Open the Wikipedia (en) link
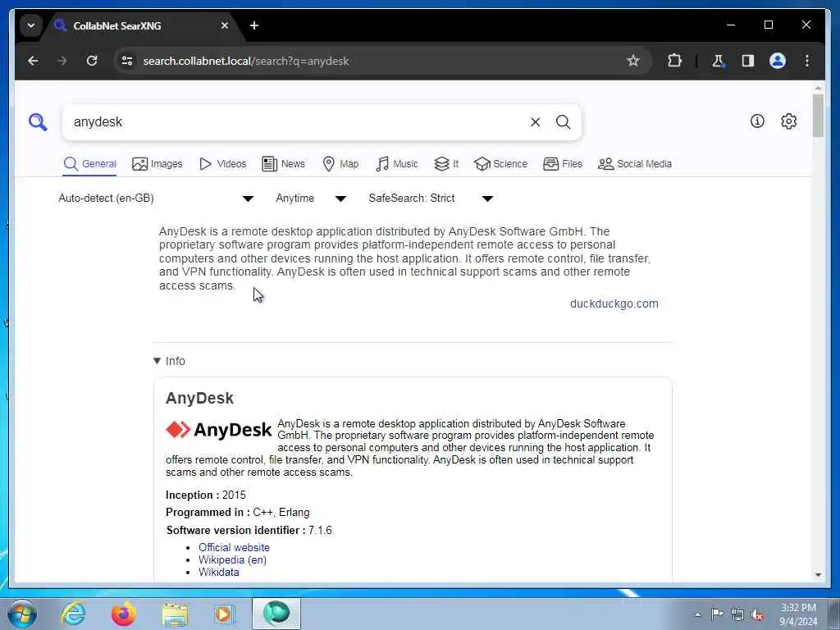 232,559
